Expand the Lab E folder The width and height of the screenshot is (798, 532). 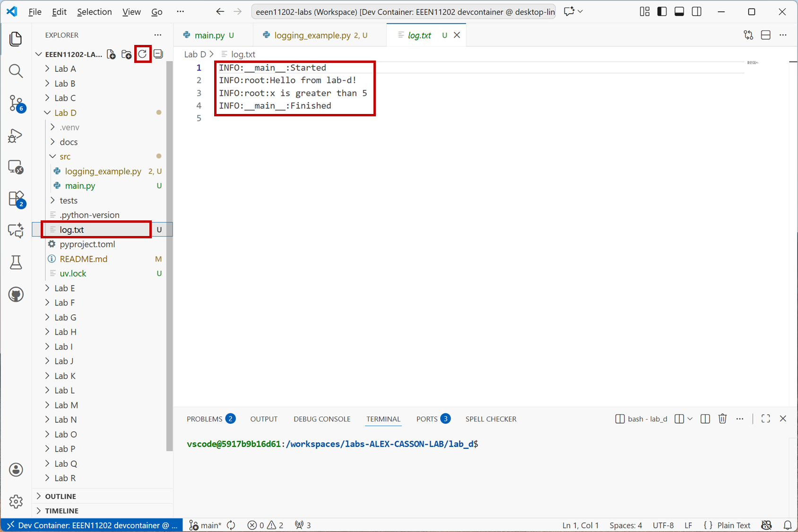64,288
